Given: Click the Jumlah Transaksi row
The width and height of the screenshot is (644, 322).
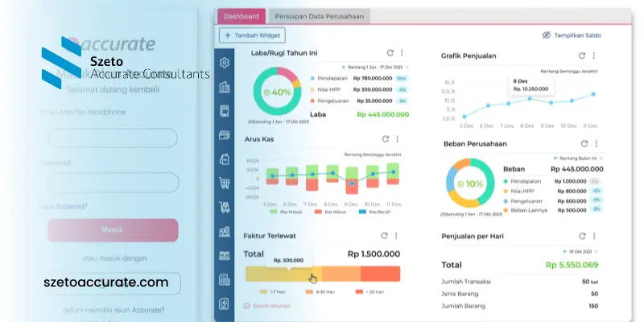Looking at the screenshot, I should [x=520, y=282].
